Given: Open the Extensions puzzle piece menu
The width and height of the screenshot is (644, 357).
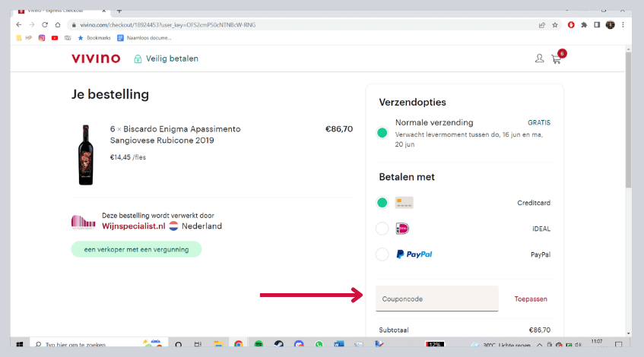Looking at the screenshot, I should click(x=584, y=25).
